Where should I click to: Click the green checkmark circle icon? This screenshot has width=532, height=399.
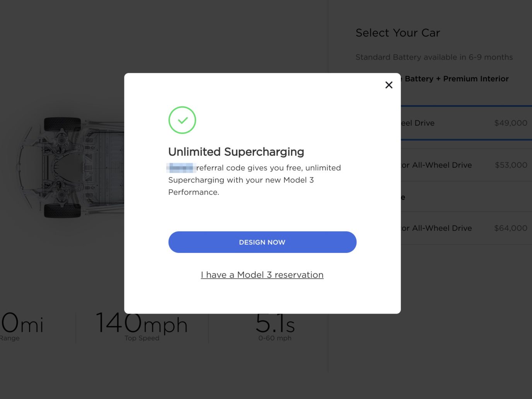coord(182,120)
